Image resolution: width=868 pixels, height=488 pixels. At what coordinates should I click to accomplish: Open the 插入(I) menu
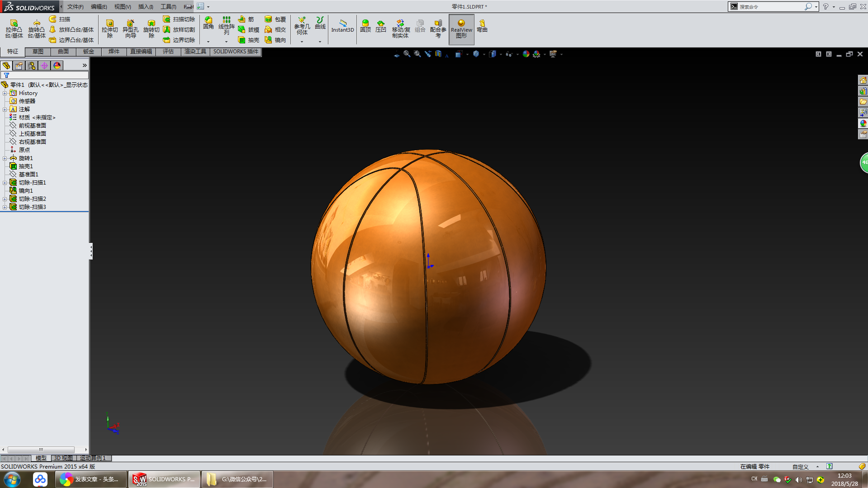[x=146, y=7]
